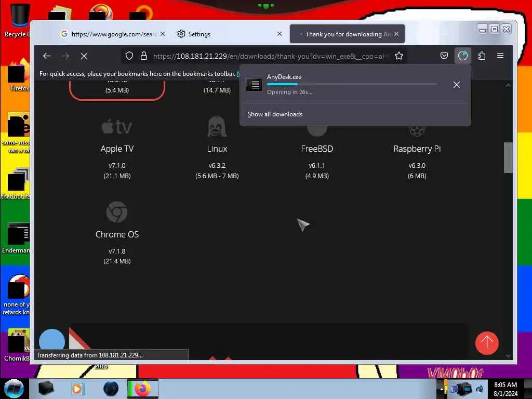This screenshot has height=399, width=532.
Task: View site security lock information
Action: pyautogui.click(x=144, y=56)
